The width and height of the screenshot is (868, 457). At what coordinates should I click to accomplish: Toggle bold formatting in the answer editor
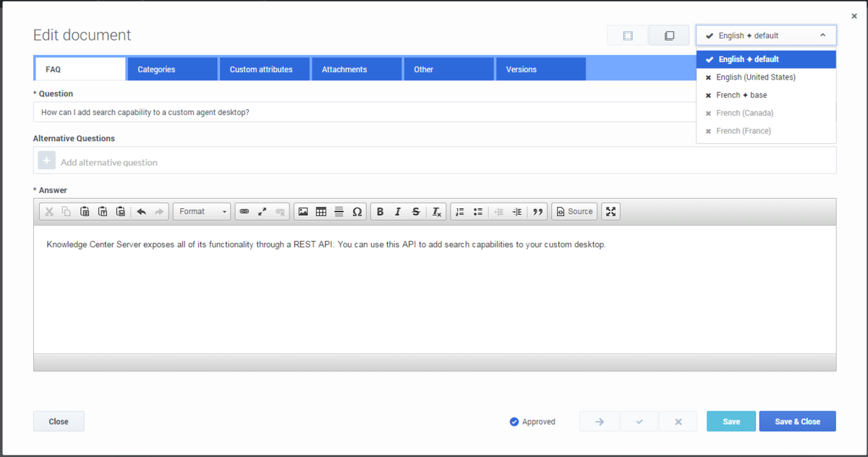pyautogui.click(x=380, y=212)
